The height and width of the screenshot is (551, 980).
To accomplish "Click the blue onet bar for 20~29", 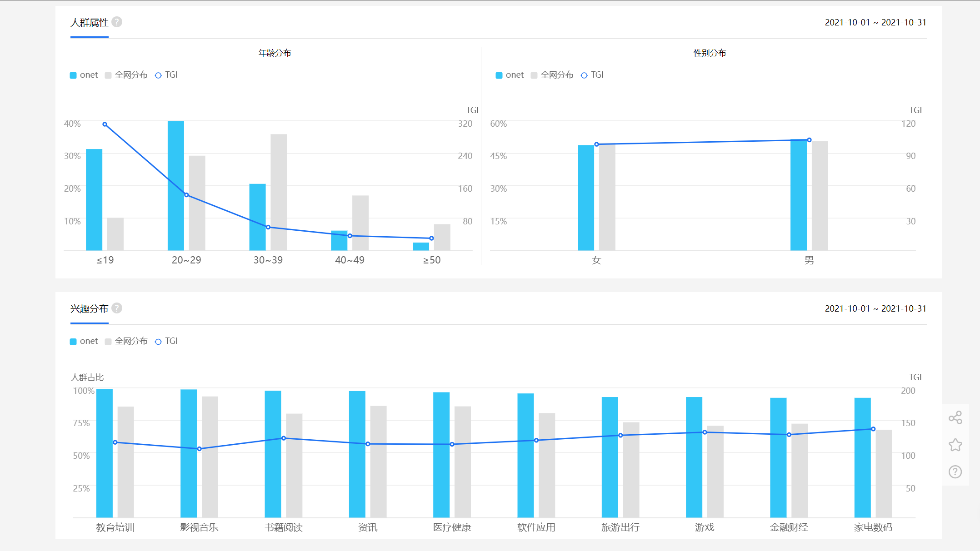I will point(176,186).
